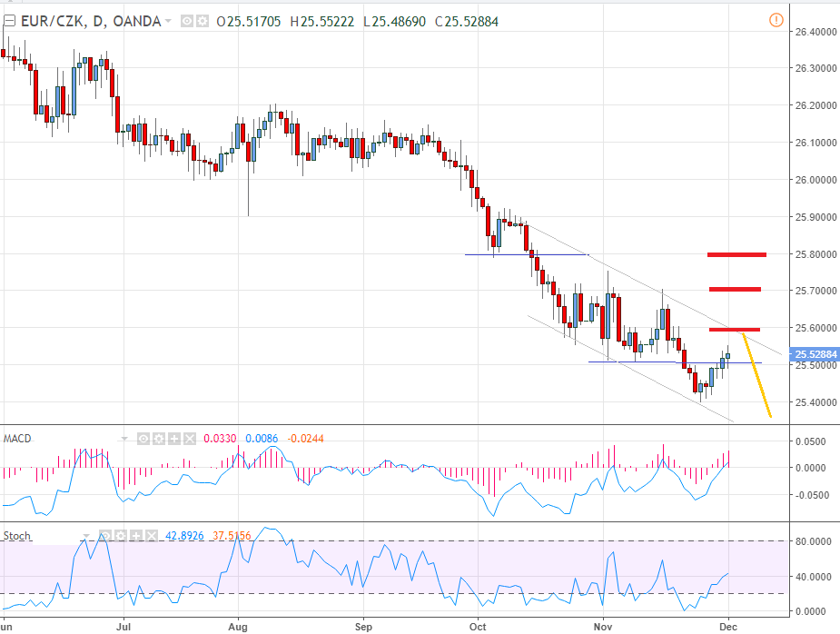Click Stoch value 37.5156
Screen dimensions: 840x634
pos(232,536)
